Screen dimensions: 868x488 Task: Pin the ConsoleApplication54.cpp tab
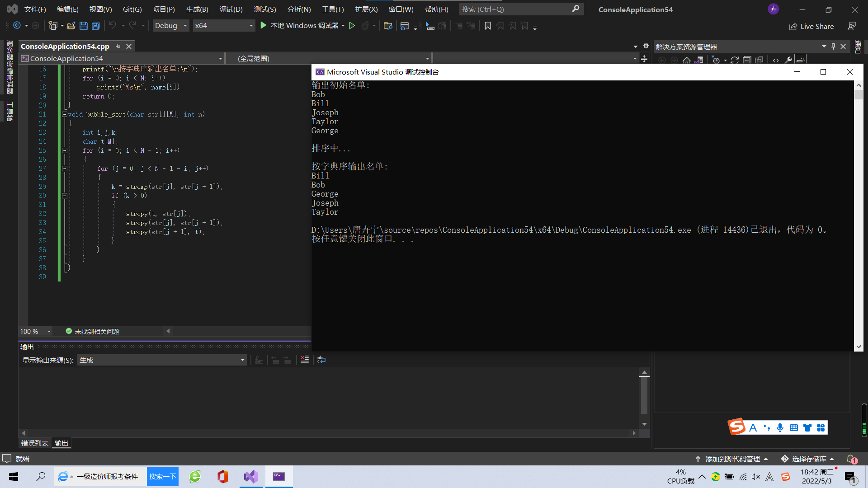(118, 46)
